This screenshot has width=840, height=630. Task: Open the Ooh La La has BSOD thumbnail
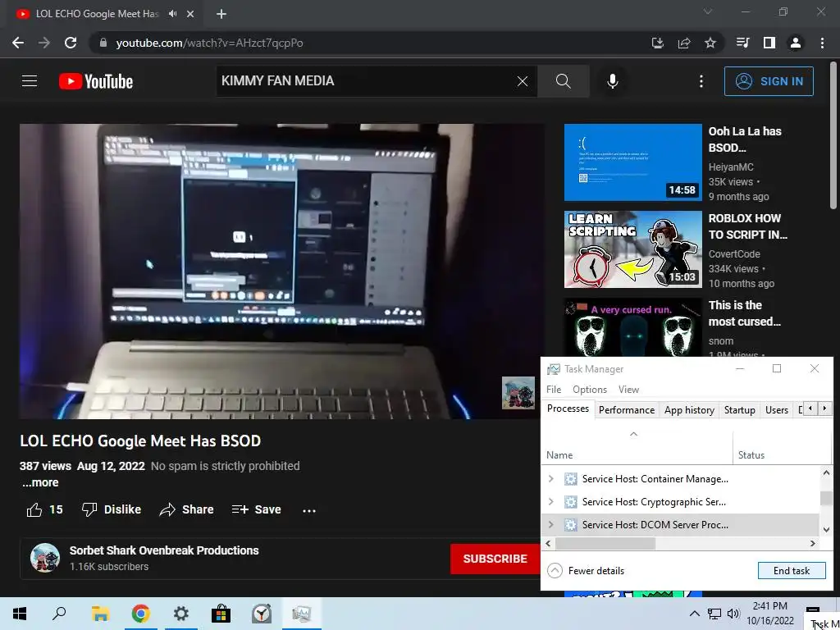point(632,162)
